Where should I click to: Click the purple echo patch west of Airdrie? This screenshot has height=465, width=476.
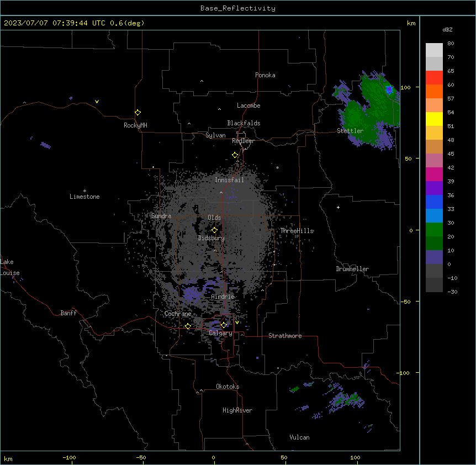coord(191,294)
